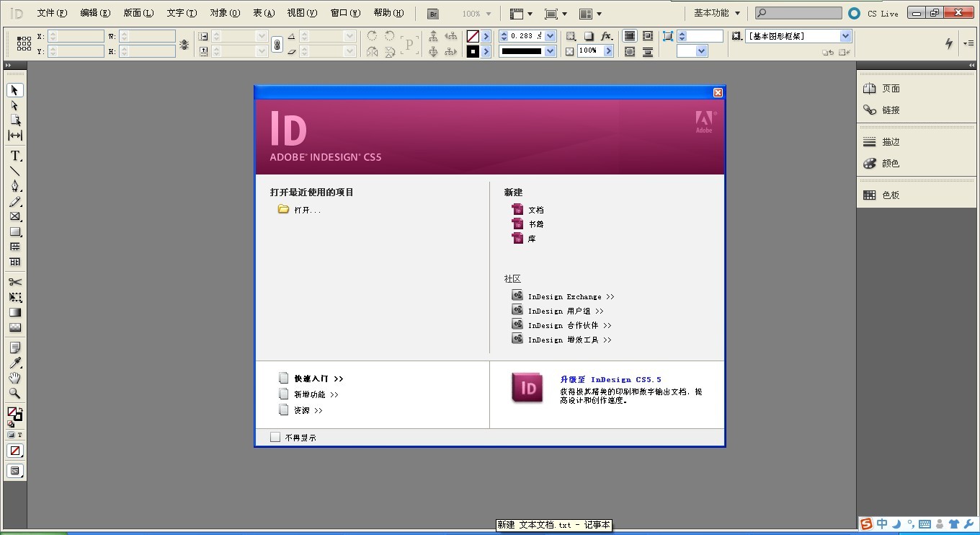Open the Pages panel
The width and height of the screenshot is (980, 535).
[891, 89]
